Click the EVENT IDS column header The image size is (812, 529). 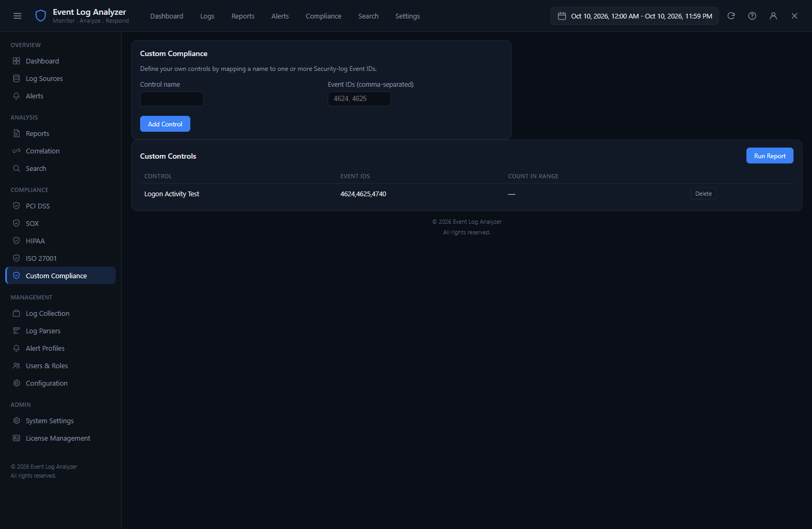(x=355, y=176)
